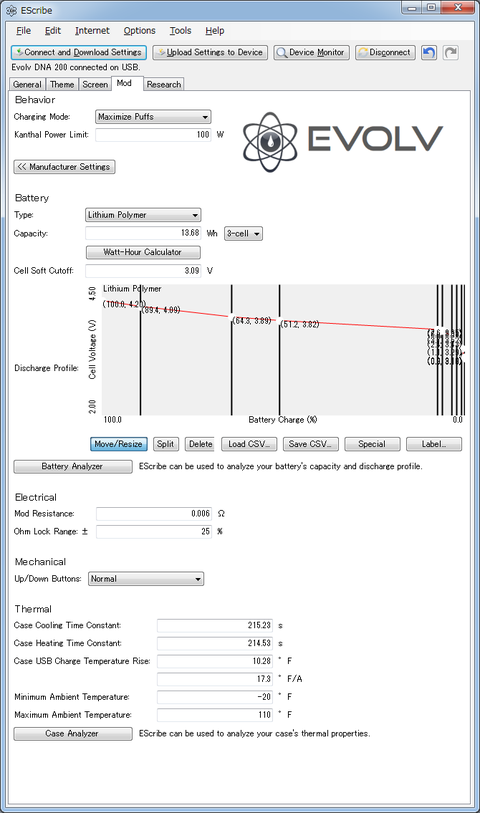Click Upload Settings to Device
The height and width of the screenshot is (813, 480).
(x=210, y=52)
